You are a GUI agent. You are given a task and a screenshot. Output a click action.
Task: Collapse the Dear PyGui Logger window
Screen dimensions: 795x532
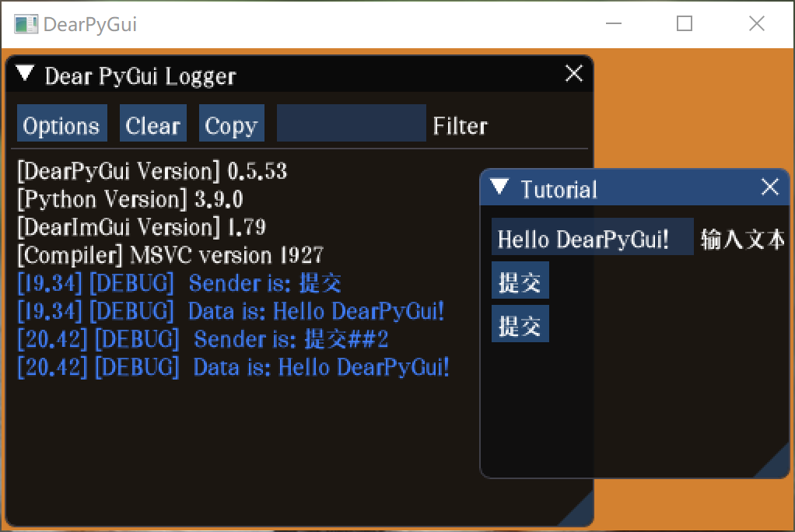coord(24,73)
